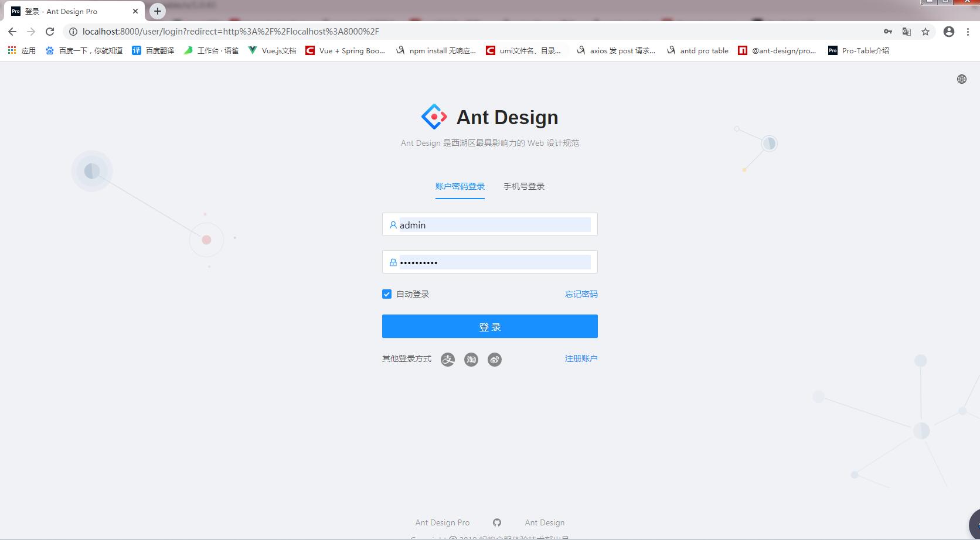Image resolution: width=980 pixels, height=540 pixels.
Task: Open axios 发 post 请求 bookmark
Action: click(x=615, y=51)
